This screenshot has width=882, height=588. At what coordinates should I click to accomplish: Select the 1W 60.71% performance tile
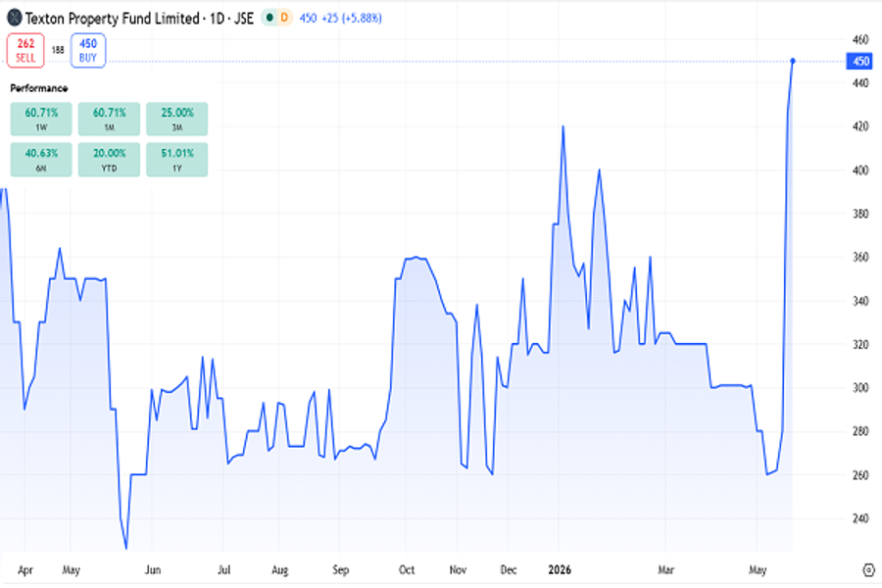point(41,119)
